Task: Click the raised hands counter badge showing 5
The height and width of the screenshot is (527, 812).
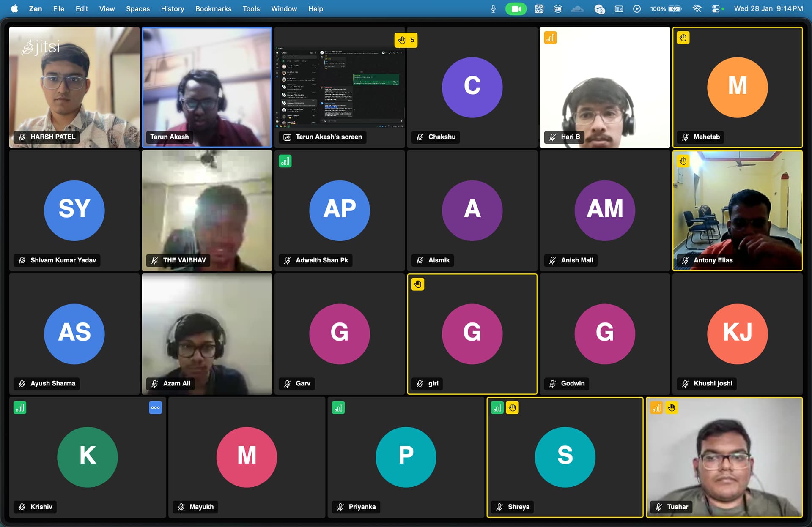Action: click(x=406, y=40)
